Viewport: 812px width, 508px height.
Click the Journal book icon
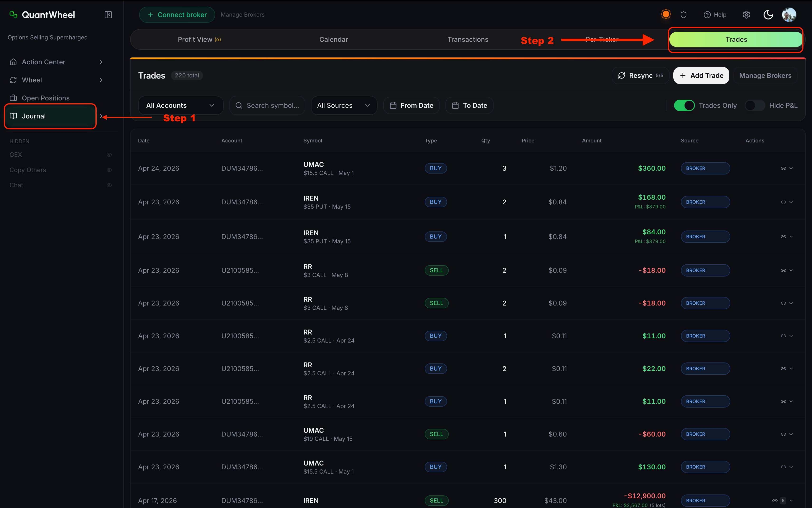tap(14, 116)
